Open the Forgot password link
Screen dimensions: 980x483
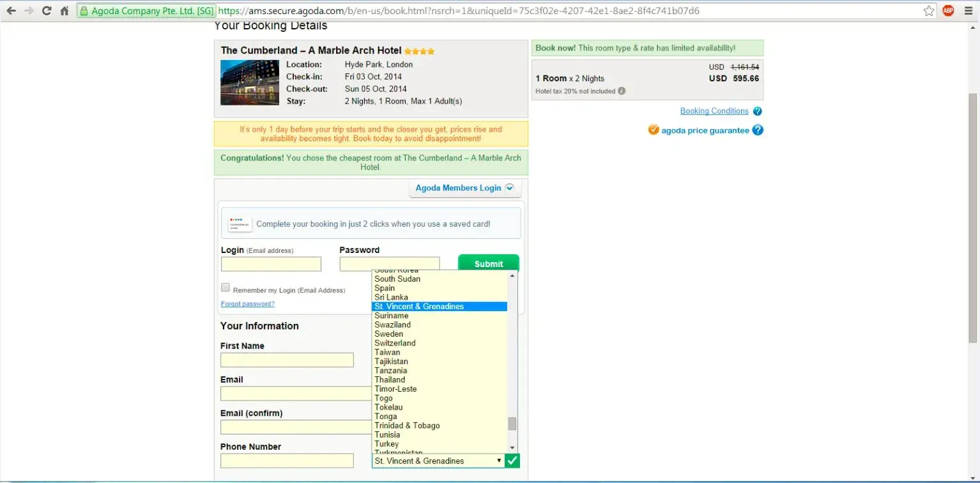tap(247, 304)
